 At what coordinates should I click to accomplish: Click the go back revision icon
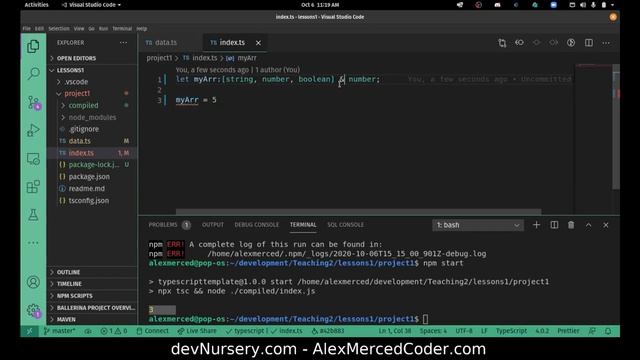(x=519, y=42)
